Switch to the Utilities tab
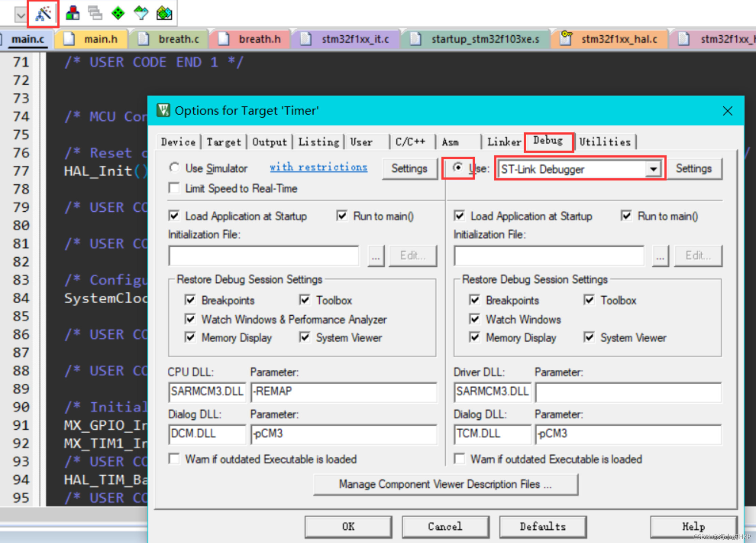This screenshot has height=543, width=756. coord(605,142)
